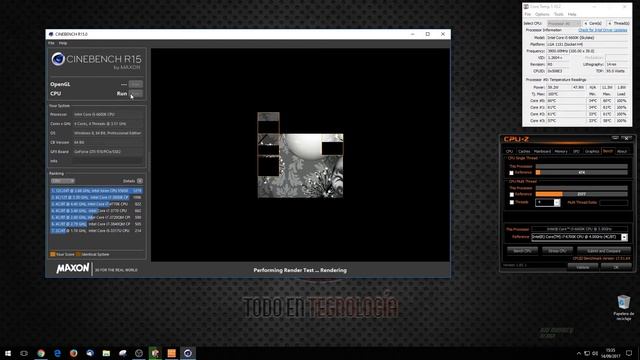Viewport: 640px width, 360px height.
Task: Click the volume icon in system tray
Action: 595,353
